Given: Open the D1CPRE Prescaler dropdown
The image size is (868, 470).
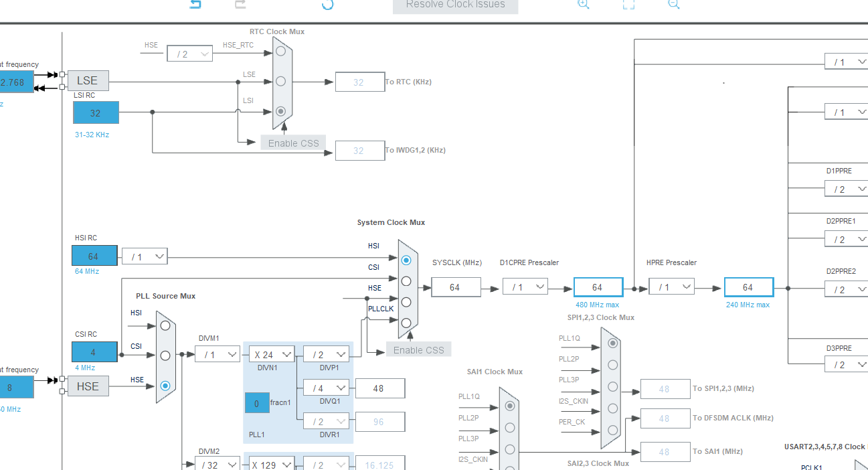Looking at the screenshot, I should (x=525, y=287).
